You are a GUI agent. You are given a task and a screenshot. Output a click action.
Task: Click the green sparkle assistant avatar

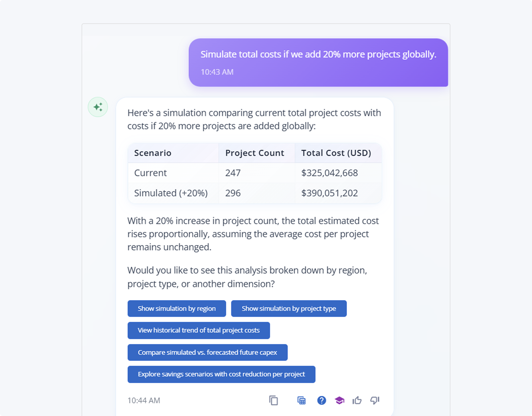(x=98, y=107)
